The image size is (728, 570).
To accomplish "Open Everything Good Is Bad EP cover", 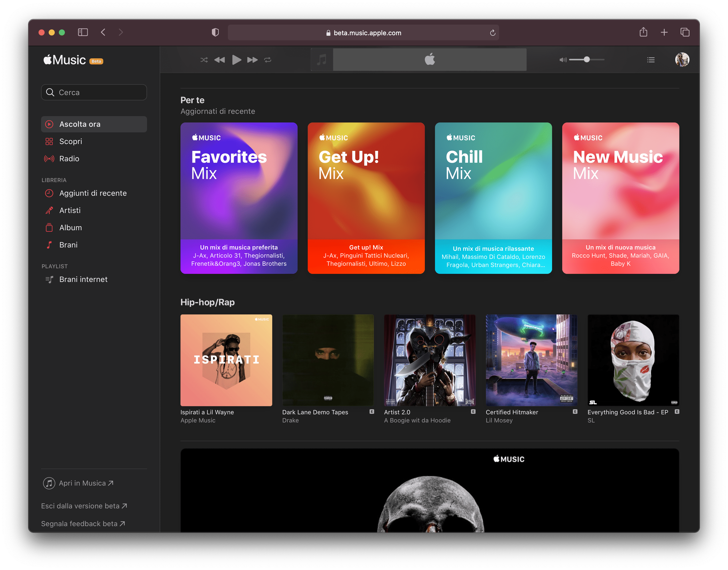I will tap(633, 360).
